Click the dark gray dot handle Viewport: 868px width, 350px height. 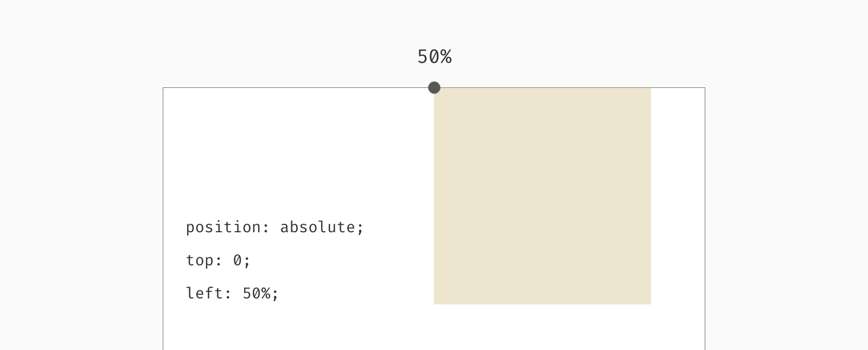click(x=434, y=87)
